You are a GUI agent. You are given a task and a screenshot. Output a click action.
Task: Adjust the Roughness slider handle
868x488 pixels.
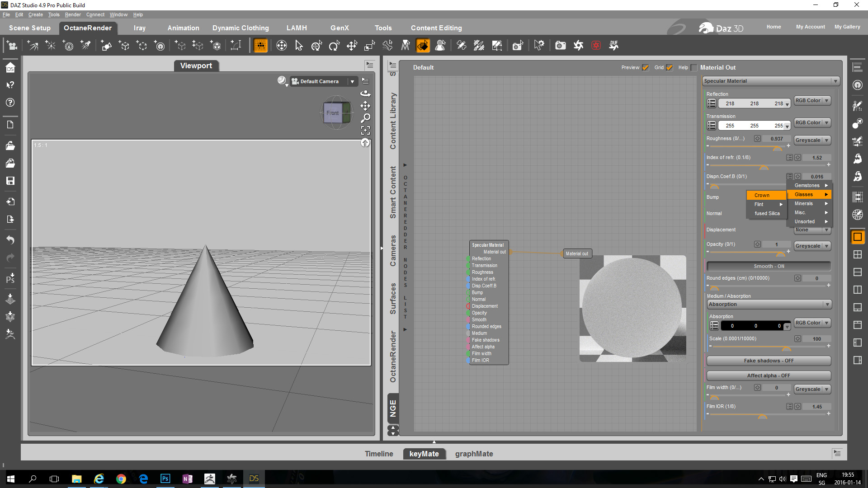point(777,148)
